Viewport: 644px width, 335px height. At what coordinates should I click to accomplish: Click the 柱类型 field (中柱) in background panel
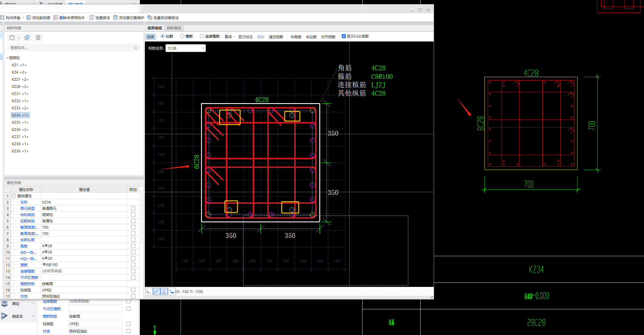95,324
